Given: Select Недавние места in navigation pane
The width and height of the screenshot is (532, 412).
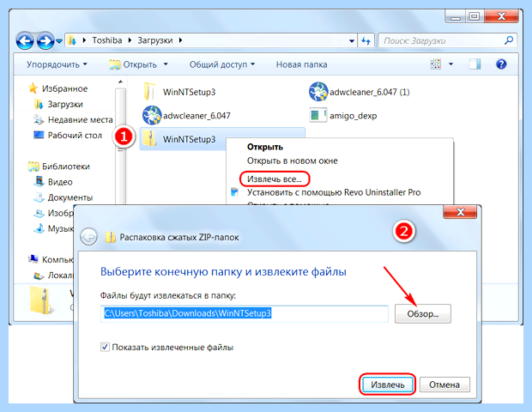Looking at the screenshot, I should pos(73,119).
